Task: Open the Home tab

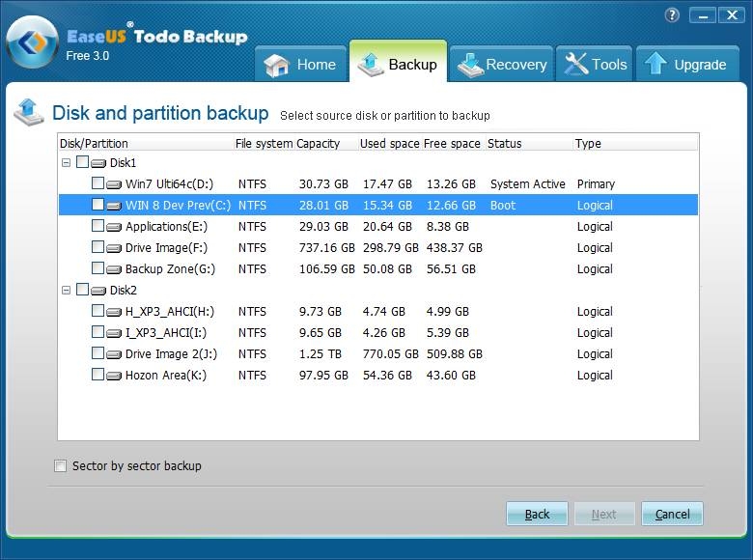Action: point(300,64)
